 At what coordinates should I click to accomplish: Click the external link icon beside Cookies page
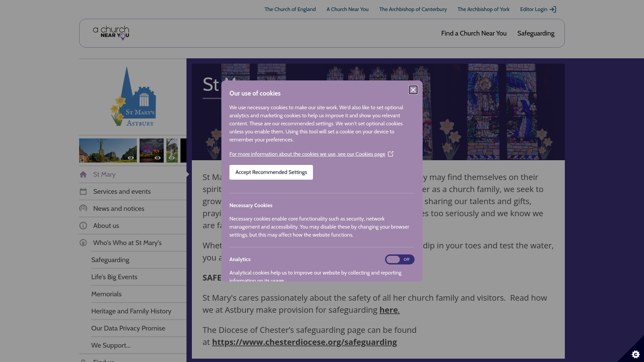(x=391, y=154)
